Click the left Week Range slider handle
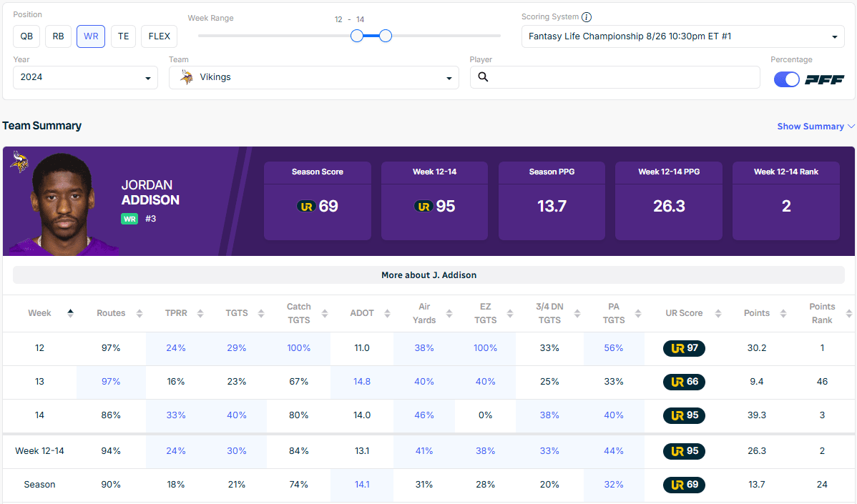Viewport: 857px width, 504px height. click(x=357, y=36)
